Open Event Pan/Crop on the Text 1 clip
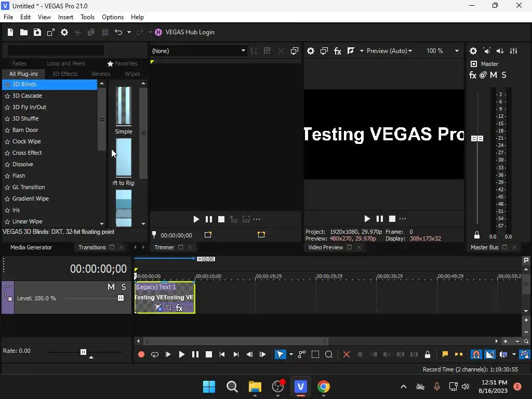This screenshot has height=399, width=532. pyautogui.click(x=169, y=308)
